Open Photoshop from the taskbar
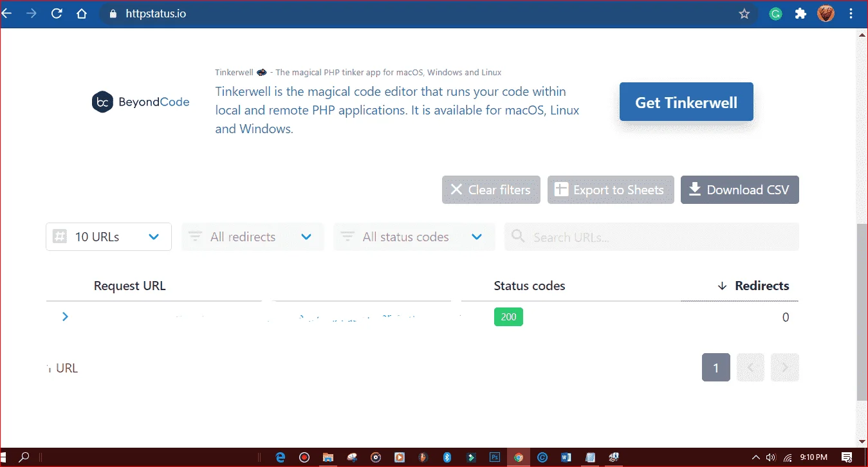 click(495, 457)
